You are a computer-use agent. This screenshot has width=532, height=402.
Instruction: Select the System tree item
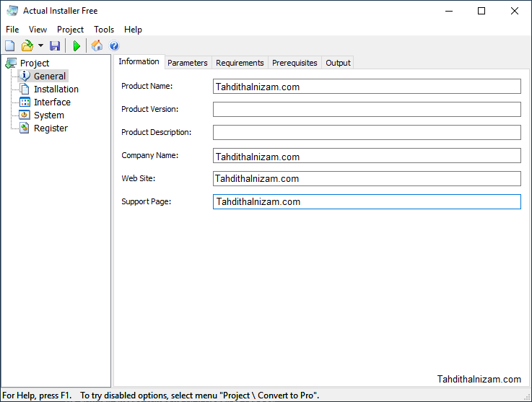pyautogui.click(x=49, y=115)
